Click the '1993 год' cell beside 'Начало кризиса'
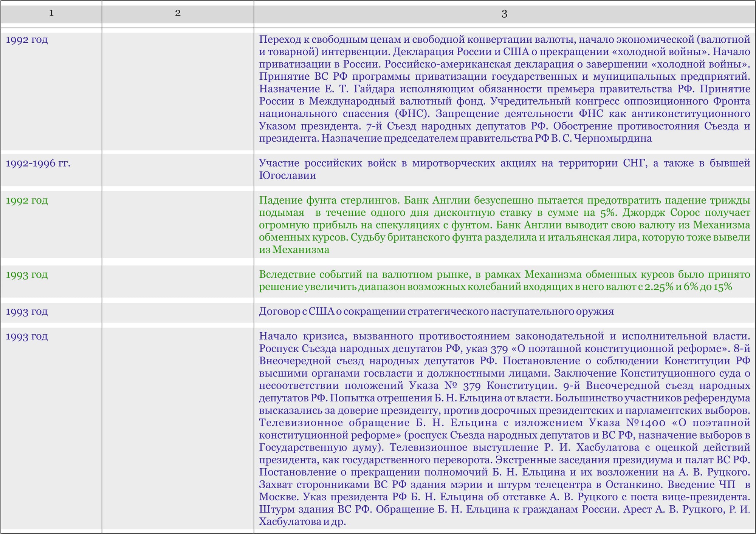 (51, 429)
